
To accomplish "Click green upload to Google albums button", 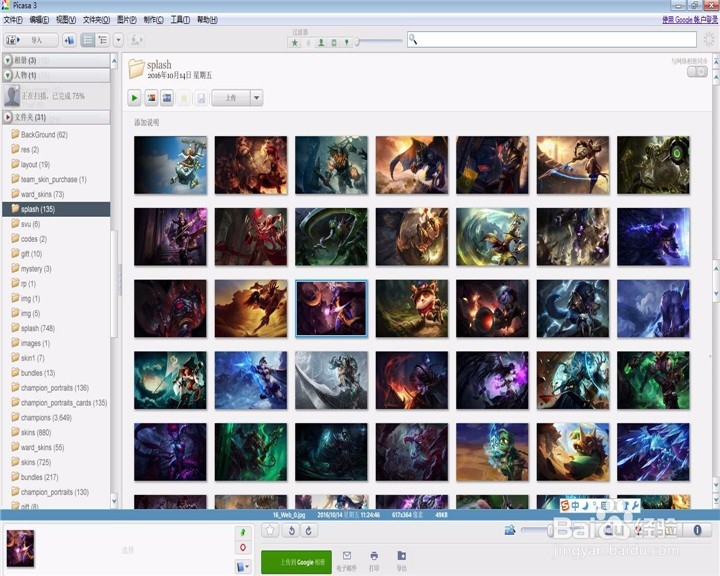I will (296, 562).
